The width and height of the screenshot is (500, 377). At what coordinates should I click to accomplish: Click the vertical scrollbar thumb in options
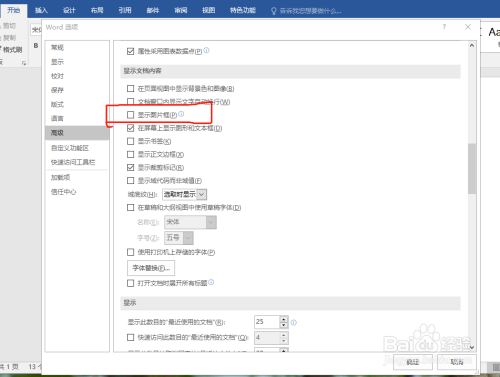tap(472, 169)
